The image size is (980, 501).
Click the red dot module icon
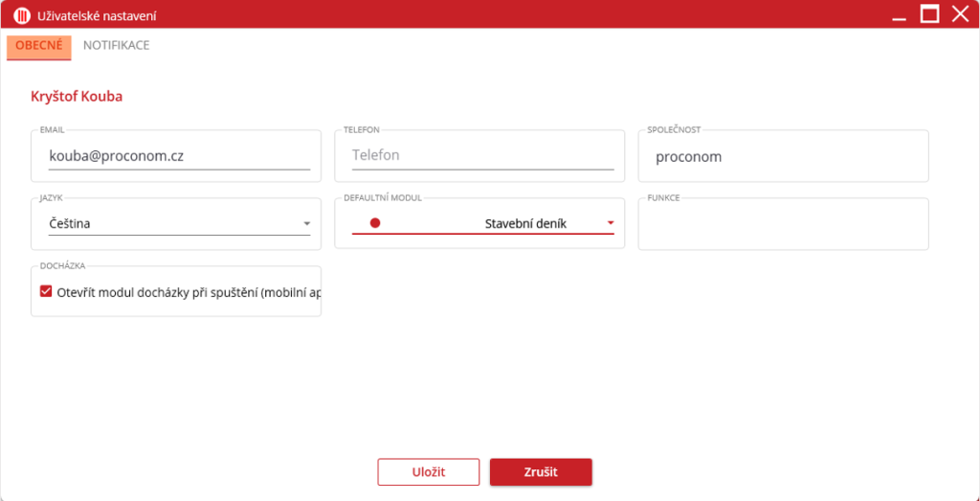[x=375, y=223]
